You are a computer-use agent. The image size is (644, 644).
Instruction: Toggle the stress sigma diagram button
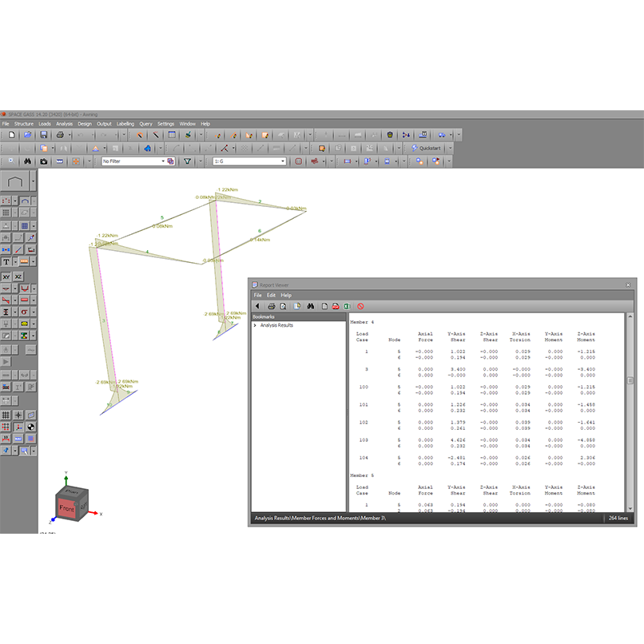click(25, 312)
